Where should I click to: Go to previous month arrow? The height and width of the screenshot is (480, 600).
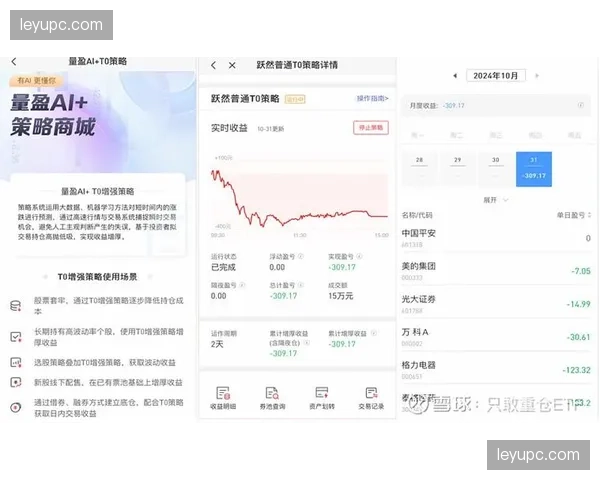pyautogui.click(x=455, y=76)
